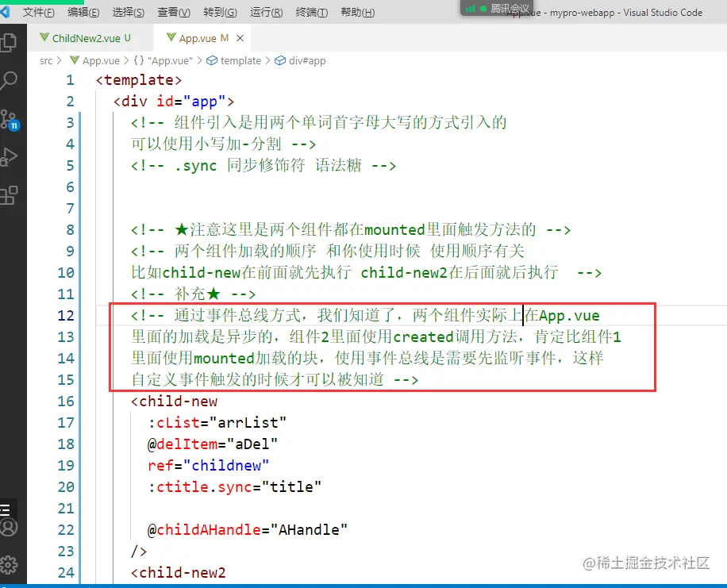Open the src breadcrumb dropdown
Screen dimensions: 727x588
click(46, 60)
